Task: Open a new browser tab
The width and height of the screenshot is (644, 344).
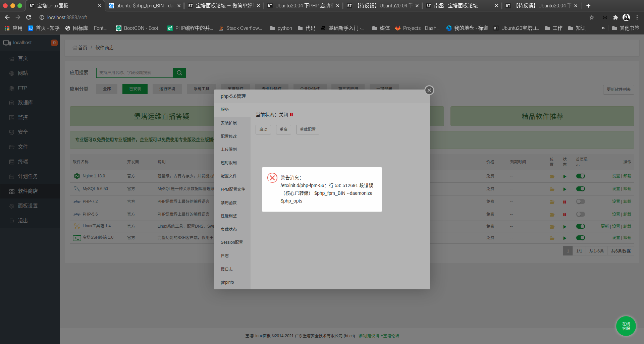Action: click(588, 6)
